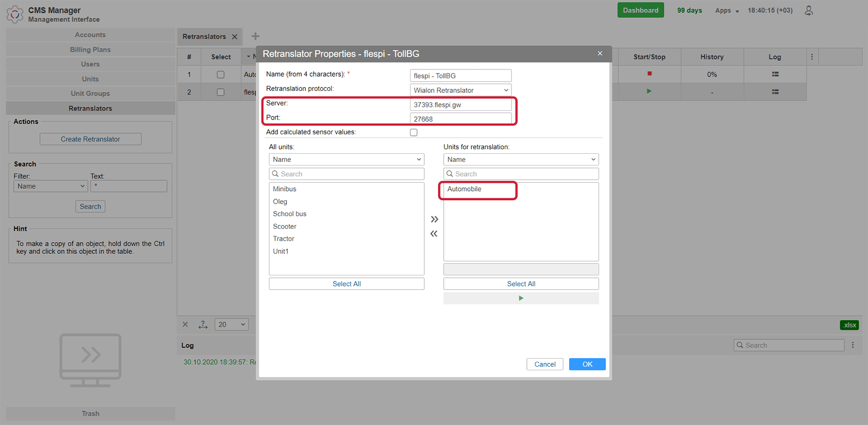
Task: Open the Apps dropdown menu
Action: click(x=727, y=11)
